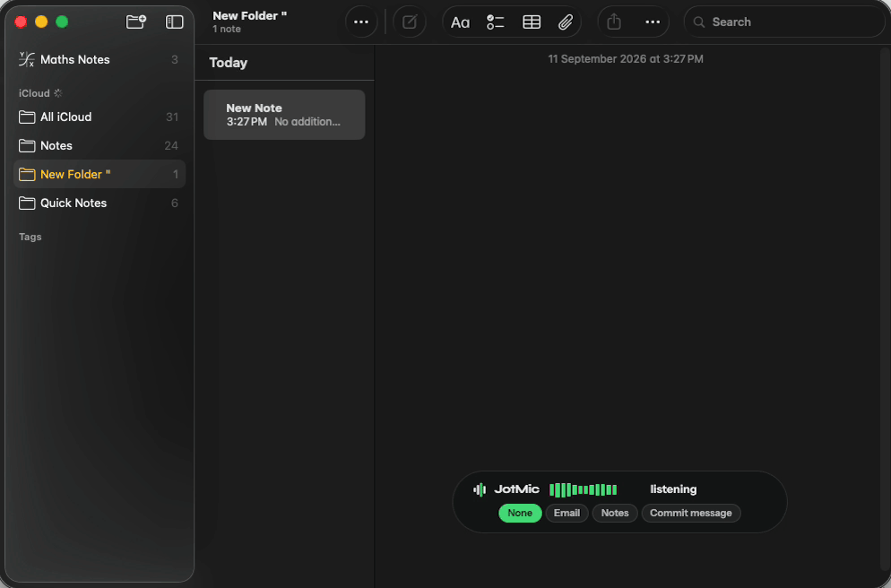This screenshot has width=891, height=588.
Task: Switch JotMic mode to Notes
Action: pyautogui.click(x=615, y=513)
